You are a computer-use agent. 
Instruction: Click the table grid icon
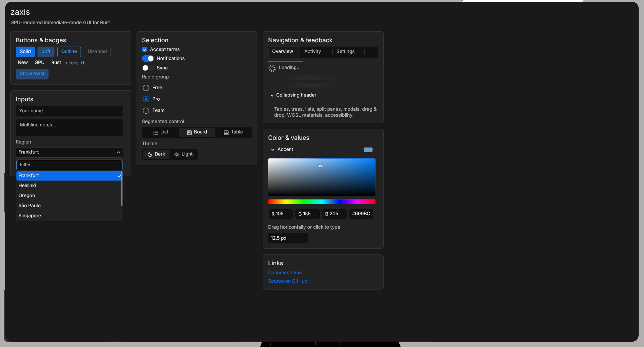coord(226,132)
